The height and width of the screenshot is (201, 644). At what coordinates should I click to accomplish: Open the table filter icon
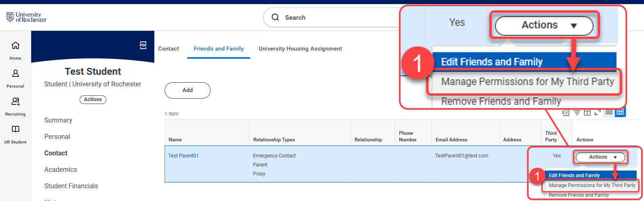coord(577,113)
